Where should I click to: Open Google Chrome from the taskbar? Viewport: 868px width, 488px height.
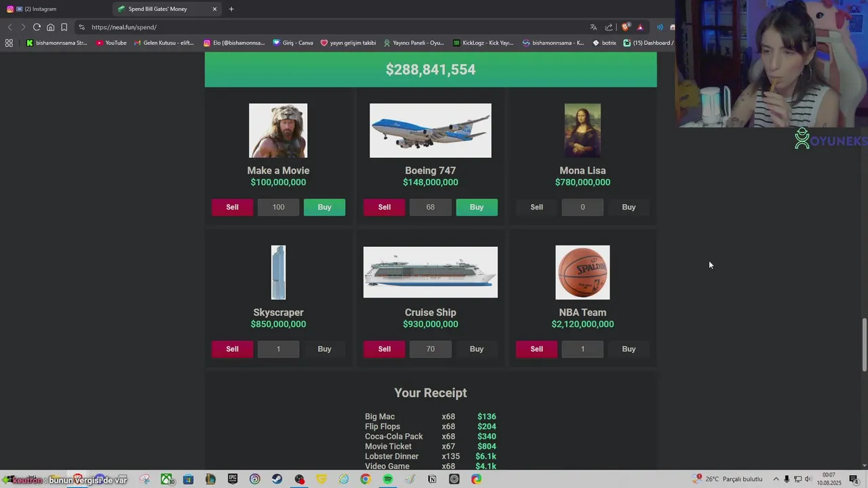(x=366, y=479)
